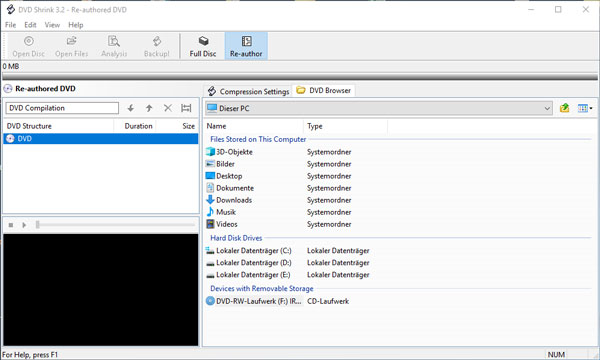Screen dimensions: 600x360
Task: Select Lokaler Datenträger (D:) drive icon
Action: [x=210, y=263]
